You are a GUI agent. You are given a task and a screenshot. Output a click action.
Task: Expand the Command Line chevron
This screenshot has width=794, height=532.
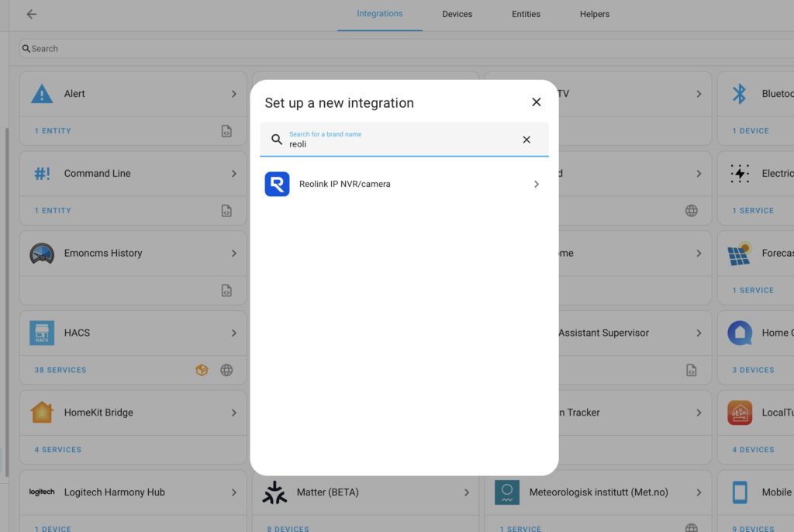[x=234, y=174]
